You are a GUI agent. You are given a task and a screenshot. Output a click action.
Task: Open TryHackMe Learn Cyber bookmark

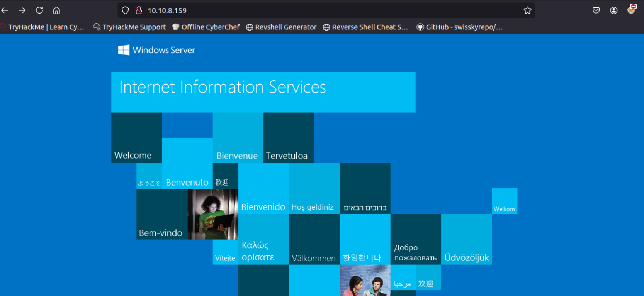coord(42,27)
